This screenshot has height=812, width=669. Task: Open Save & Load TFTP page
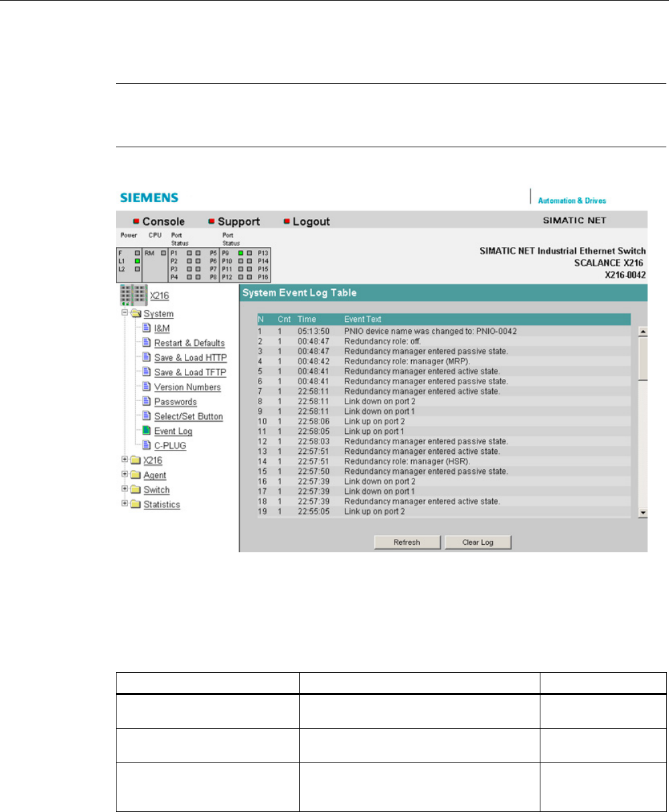tap(190, 373)
